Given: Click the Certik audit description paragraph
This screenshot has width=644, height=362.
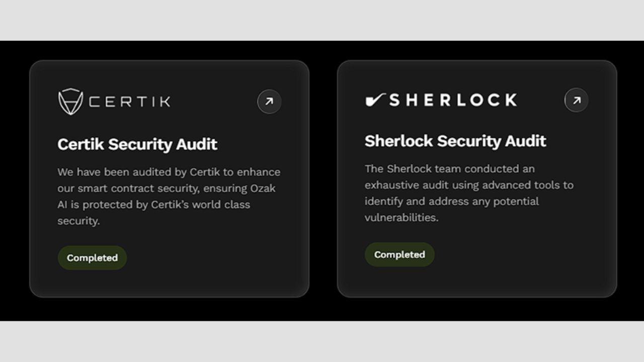Looking at the screenshot, I should [x=169, y=196].
